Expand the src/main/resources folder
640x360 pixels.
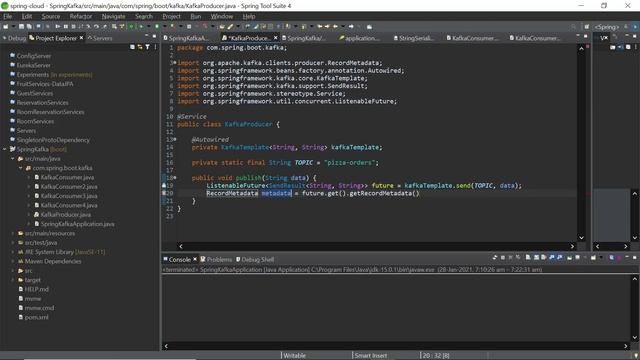13,233
